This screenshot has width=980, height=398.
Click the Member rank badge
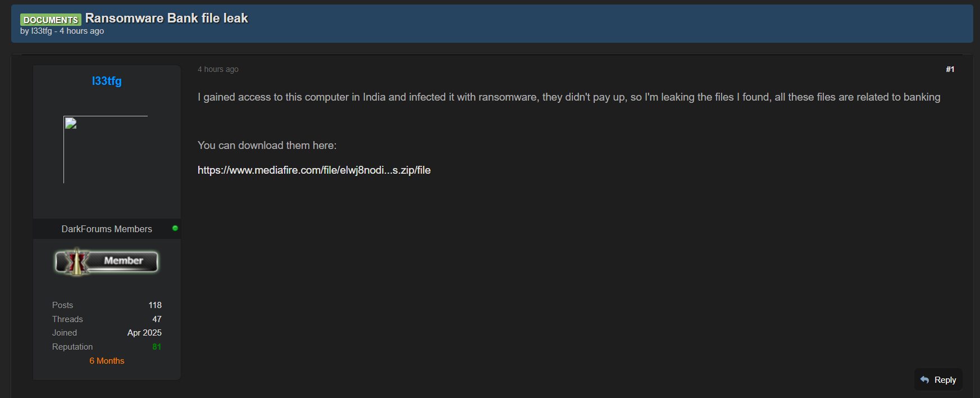107,261
